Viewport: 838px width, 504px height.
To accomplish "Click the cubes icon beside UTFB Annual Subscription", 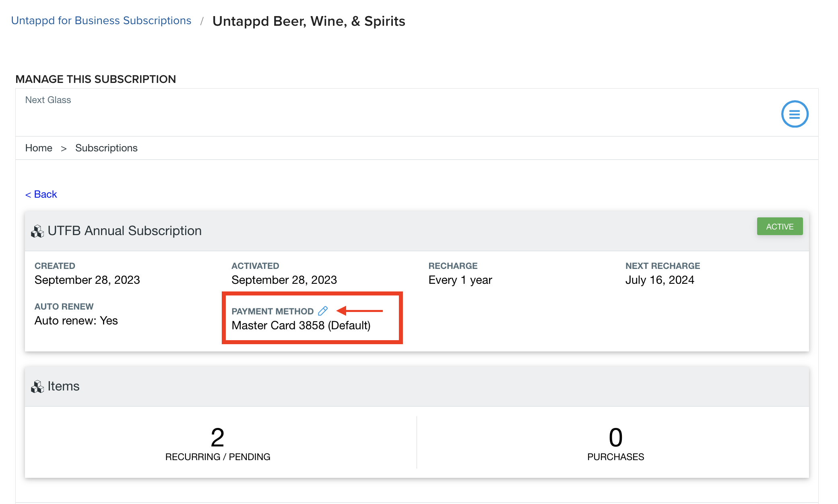I will [37, 231].
